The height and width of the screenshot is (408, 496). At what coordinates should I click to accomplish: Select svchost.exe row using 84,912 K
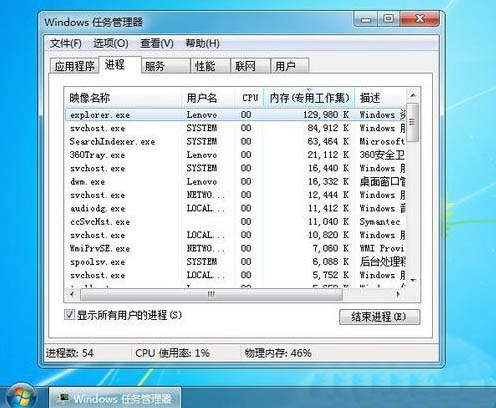235,128
